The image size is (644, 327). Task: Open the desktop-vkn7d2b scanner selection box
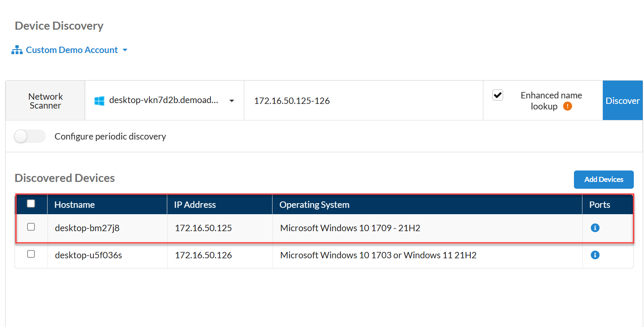click(x=164, y=101)
